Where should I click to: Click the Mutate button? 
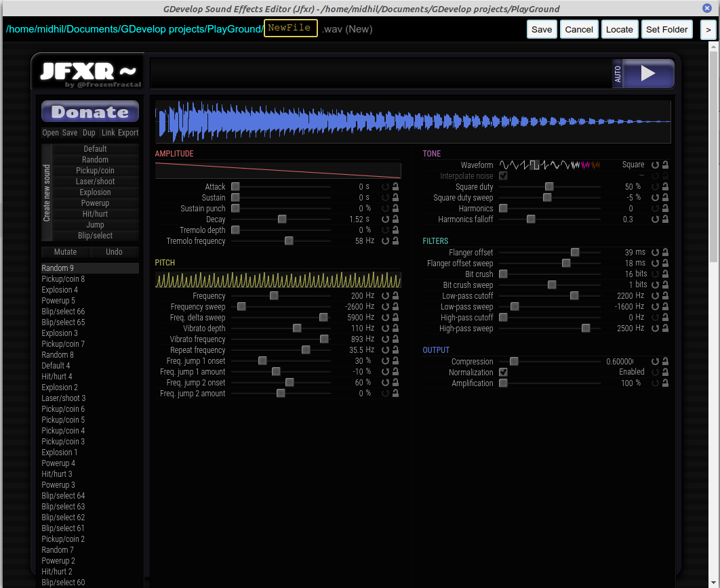click(65, 251)
